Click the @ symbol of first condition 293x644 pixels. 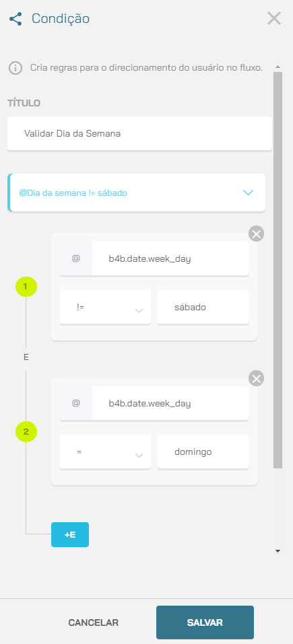pyautogui.click(x=76, y=259)
